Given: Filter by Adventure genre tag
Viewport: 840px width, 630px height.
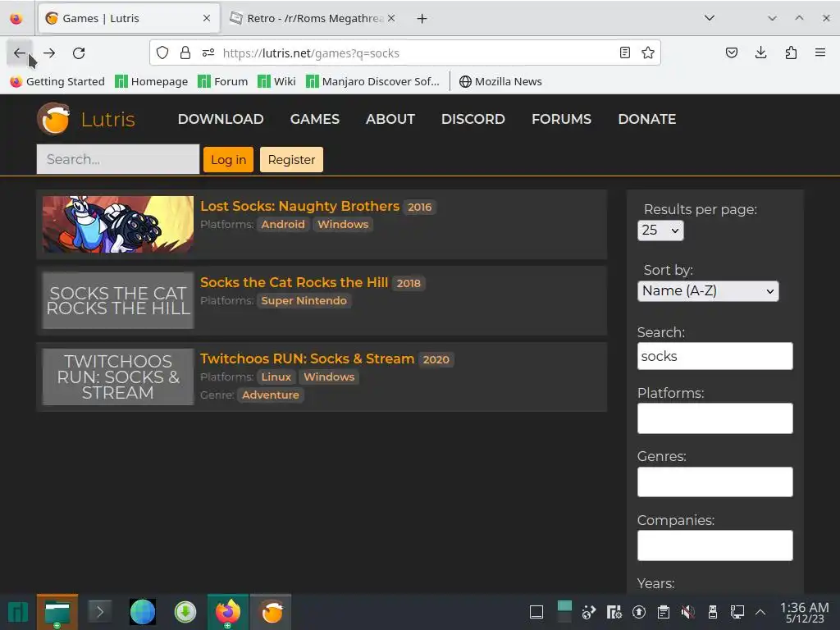Looking at the screenshot, I should click(x=271, y=395).
